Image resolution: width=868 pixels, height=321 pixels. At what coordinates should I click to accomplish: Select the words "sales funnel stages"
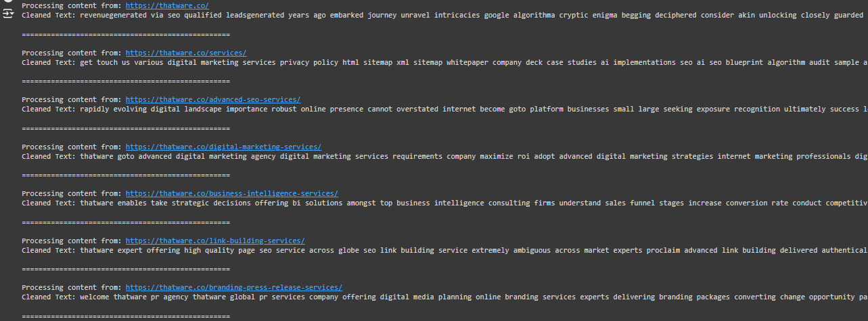click(x=643, y=203)
